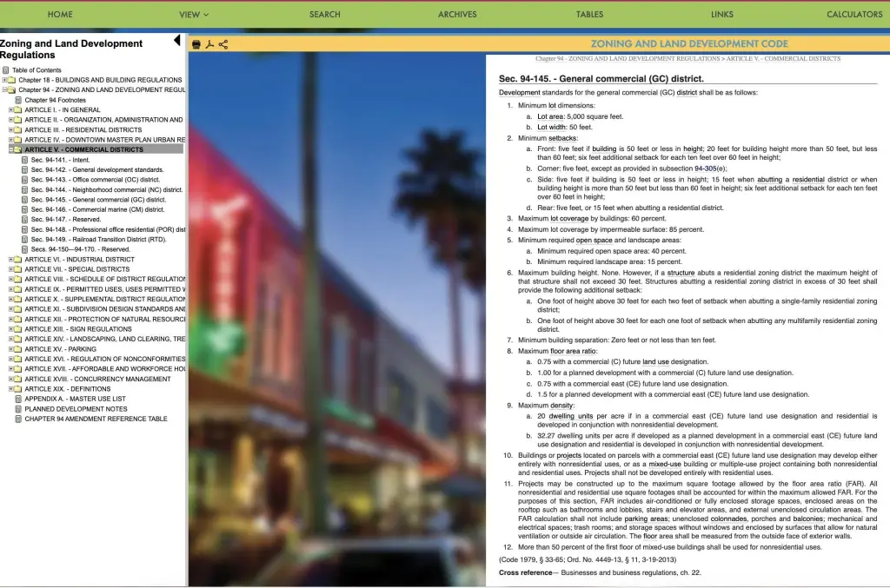Image resolution: width=890 pixels, height=588 pixels.
Task: Open Planned Development Notes in tree
Action: tap(76, 409)
